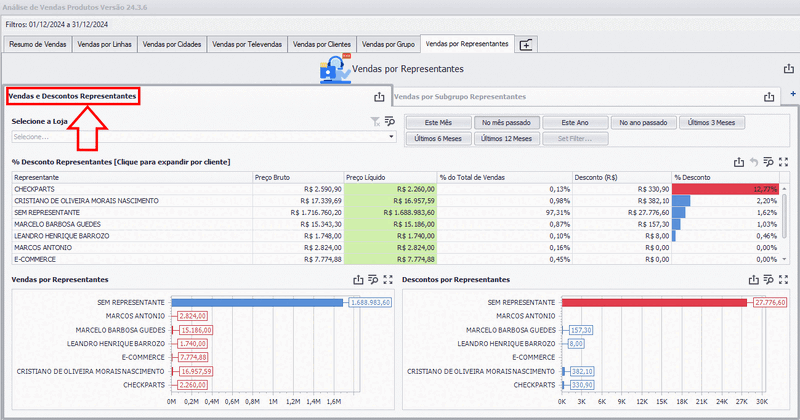
Task: Export the Vendas e Descontos Representantes panel
Action: (x=379, y=96)
